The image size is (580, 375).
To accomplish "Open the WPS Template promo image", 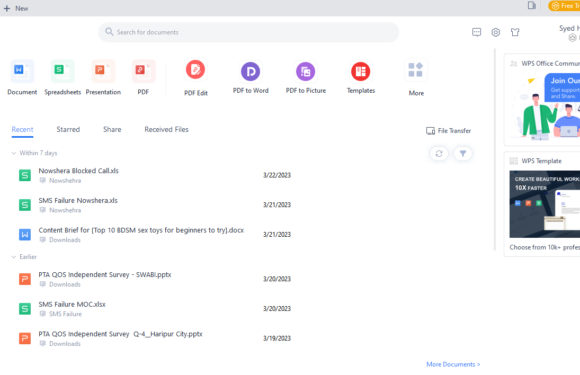I will pyautogui.click(x=544, y=204).
